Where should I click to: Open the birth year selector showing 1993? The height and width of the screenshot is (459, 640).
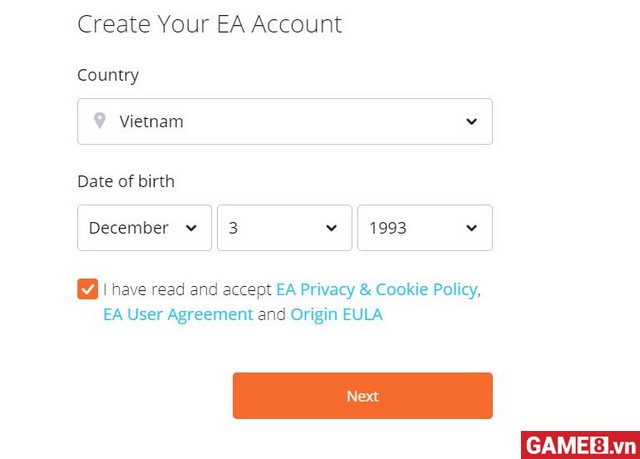pos(425,228)
